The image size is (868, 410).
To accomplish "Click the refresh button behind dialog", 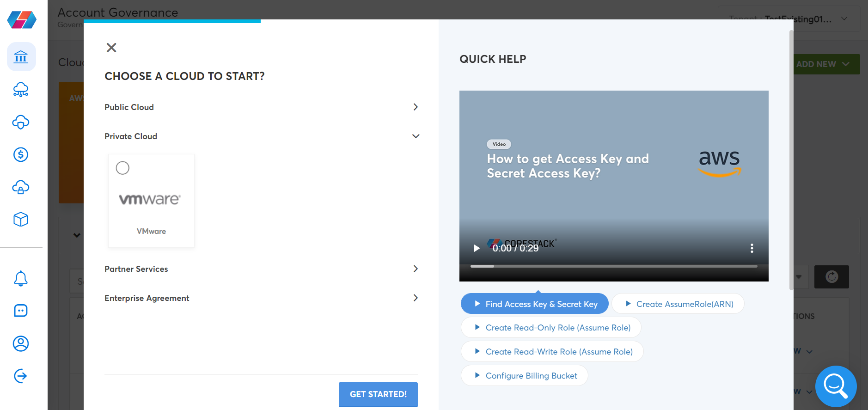I will [x=831, y=277].
